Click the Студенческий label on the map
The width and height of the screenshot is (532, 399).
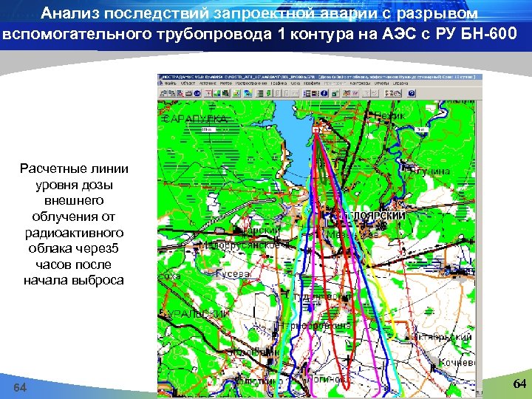coord(321,296)
